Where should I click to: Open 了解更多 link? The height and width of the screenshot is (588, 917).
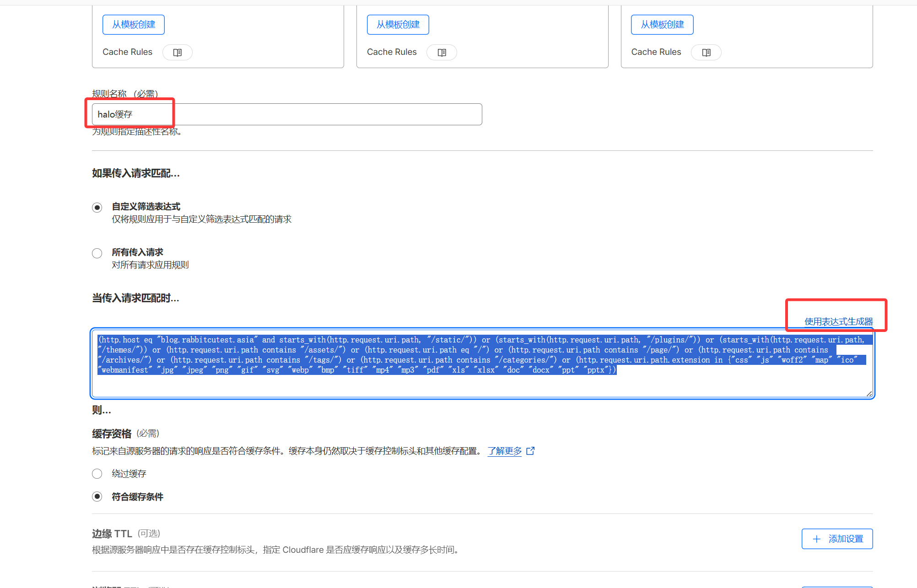504,451
